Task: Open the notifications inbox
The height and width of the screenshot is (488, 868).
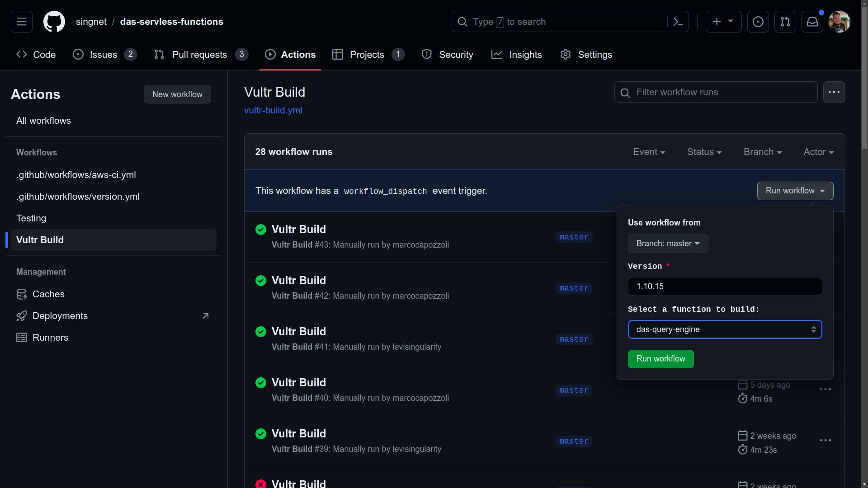Action: pyautogui.click(x=812, y=22)
